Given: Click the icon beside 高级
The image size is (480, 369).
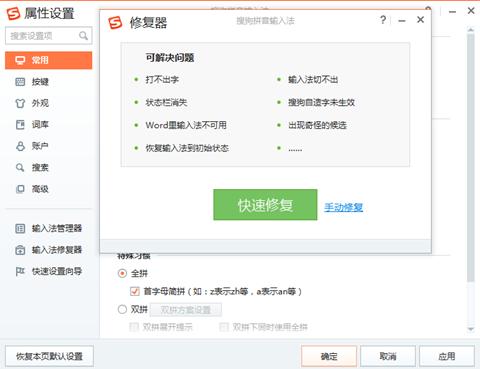Looking at the screenshot, I should (20, 189).
